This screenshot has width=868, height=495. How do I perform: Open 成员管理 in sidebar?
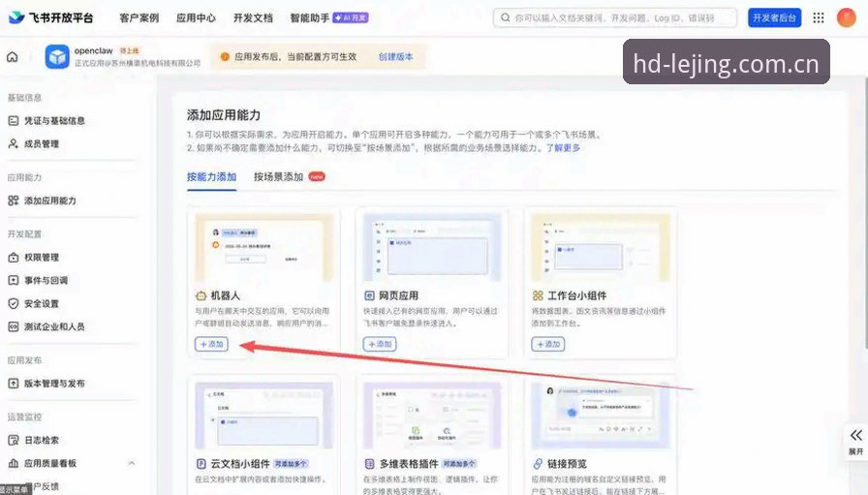pos(42,144)
